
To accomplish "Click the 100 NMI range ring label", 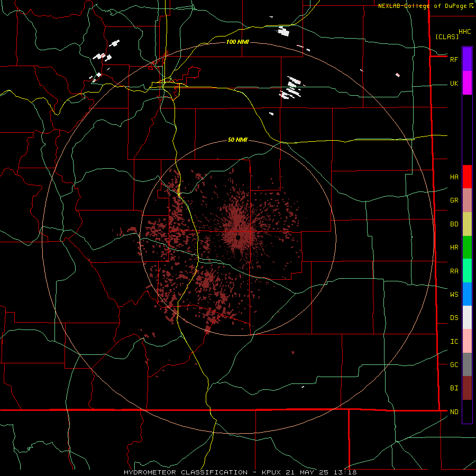I will (237, 42).
